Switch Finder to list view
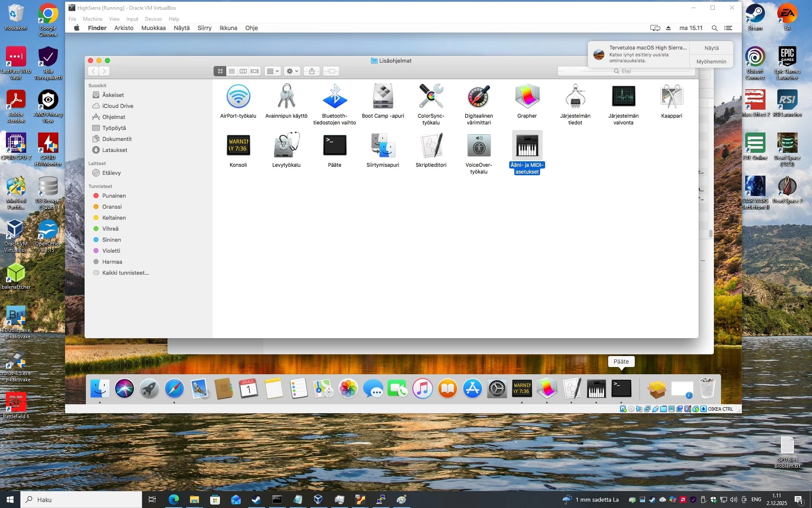812x508 pixels. [232, 71]
